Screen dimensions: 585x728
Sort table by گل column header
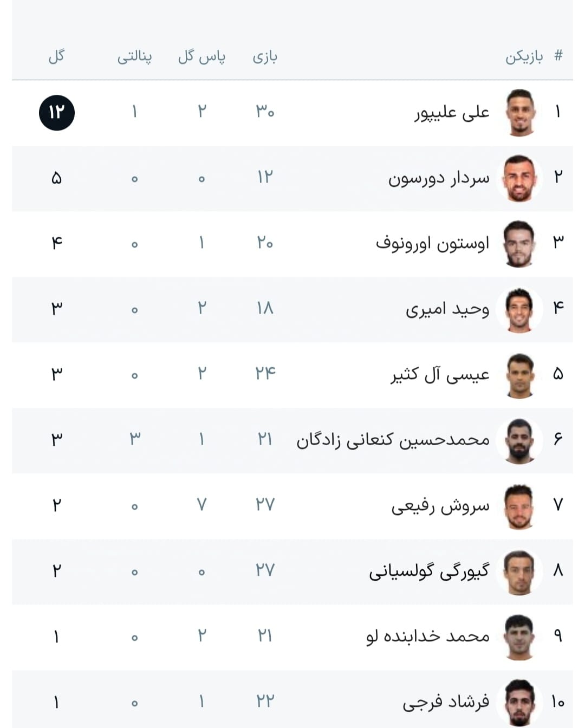pos(56,56)
